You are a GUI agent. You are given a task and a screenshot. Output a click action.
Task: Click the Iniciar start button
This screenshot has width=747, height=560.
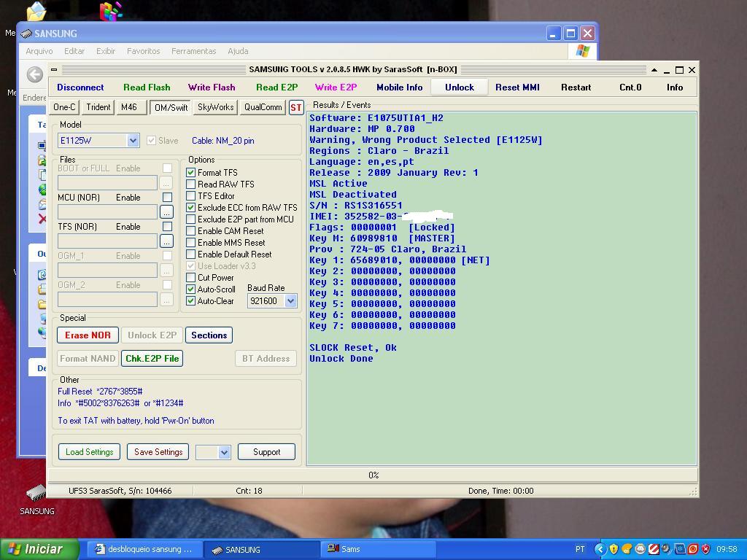[x=39, y=549]
